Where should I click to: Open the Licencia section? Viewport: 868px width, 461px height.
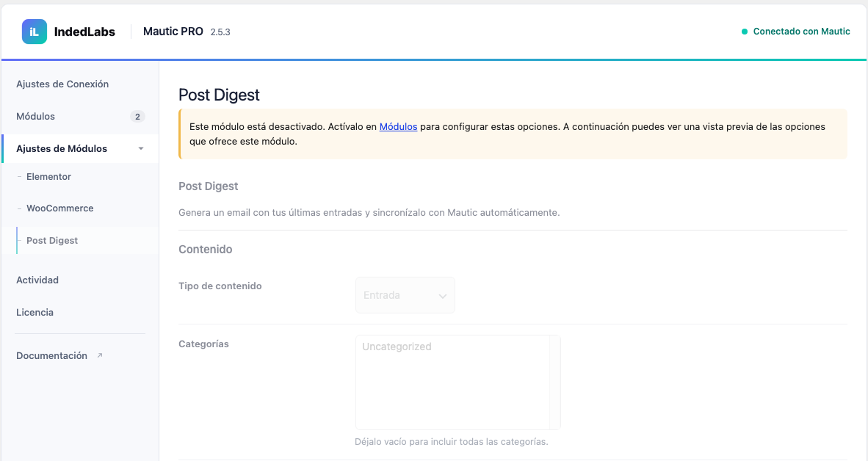35,312
